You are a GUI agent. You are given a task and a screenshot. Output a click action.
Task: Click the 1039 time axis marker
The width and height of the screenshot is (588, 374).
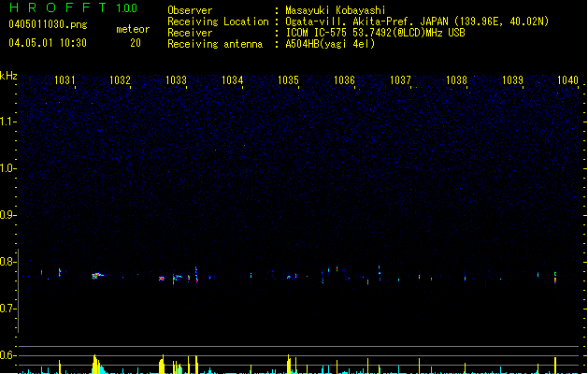(x=512, y=79)
